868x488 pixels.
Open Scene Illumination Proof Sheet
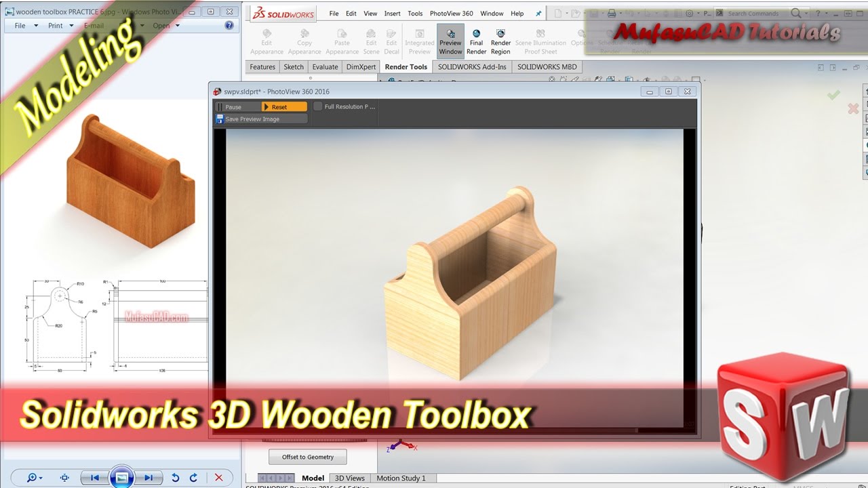540,42
